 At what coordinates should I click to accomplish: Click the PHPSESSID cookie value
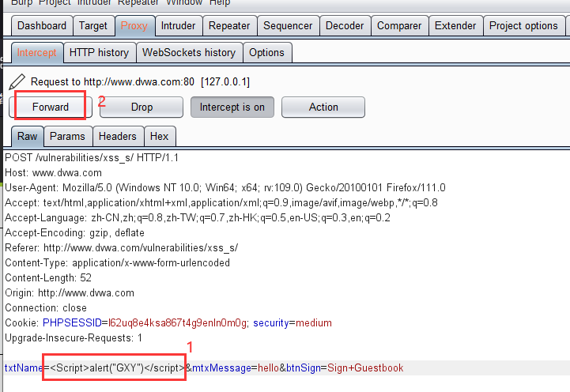tap(178, 323)
